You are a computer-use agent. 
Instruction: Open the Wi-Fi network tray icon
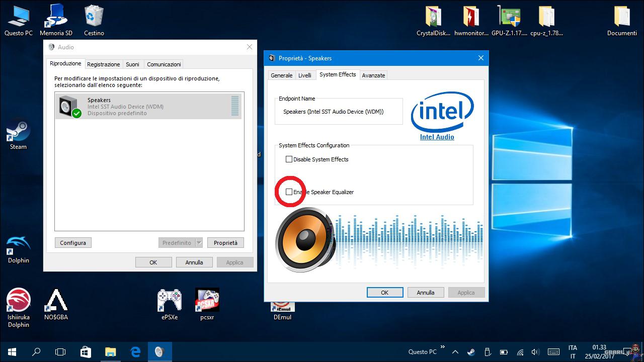(520, 352)
